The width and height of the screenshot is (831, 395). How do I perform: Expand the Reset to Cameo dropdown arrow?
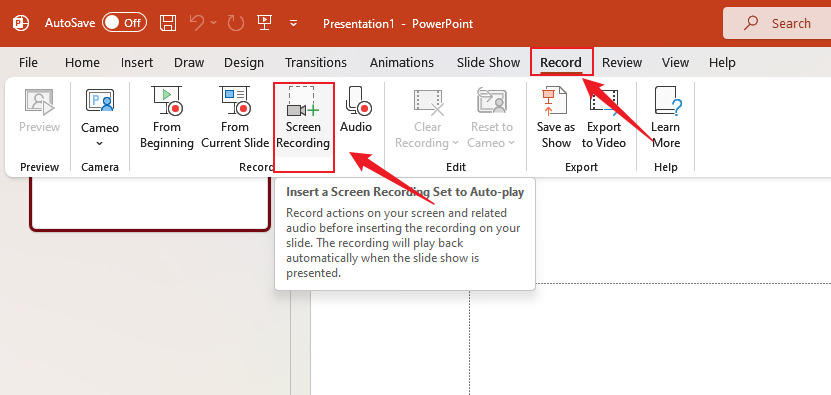coord(511,143)
